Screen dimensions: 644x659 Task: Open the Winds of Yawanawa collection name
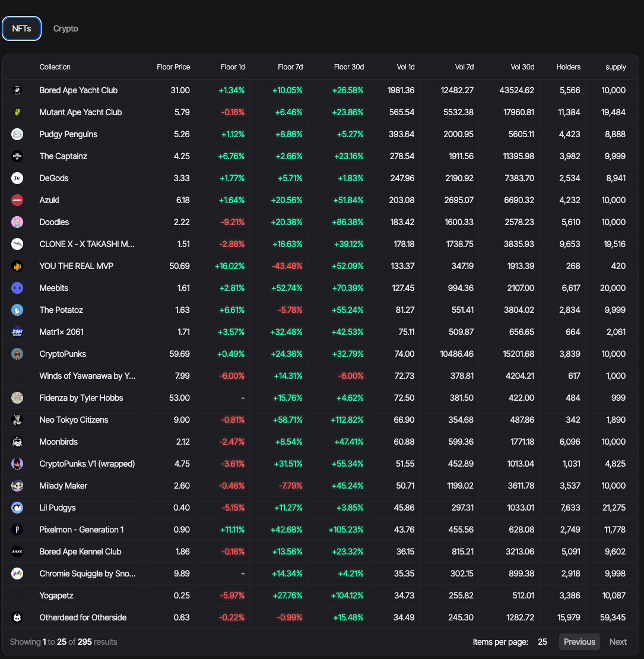click(x=87, y=376)
